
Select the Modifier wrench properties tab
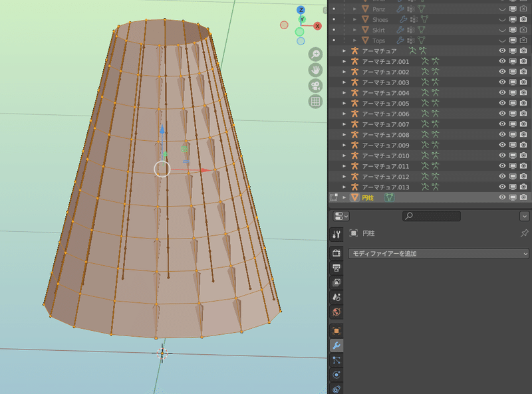(336, 345)
